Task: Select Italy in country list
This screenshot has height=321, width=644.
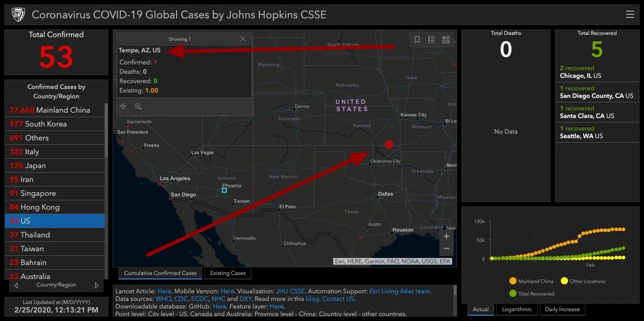Action: [x=55, y=152]
